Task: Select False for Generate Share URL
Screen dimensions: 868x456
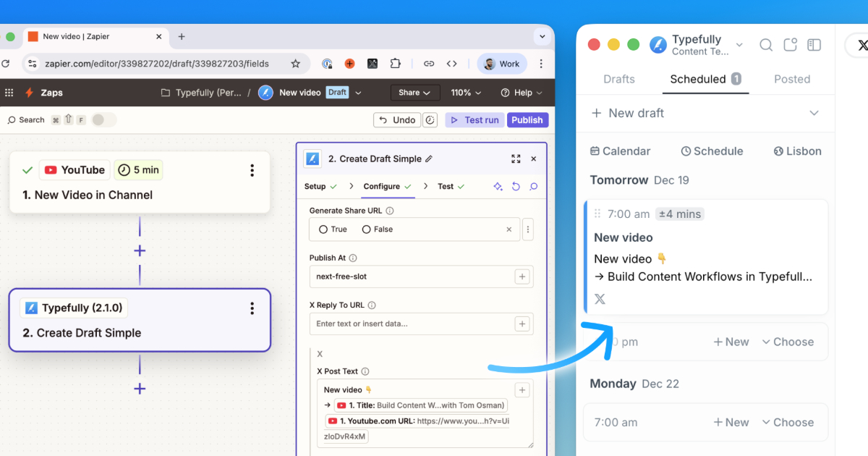Action: coord(367,229)
